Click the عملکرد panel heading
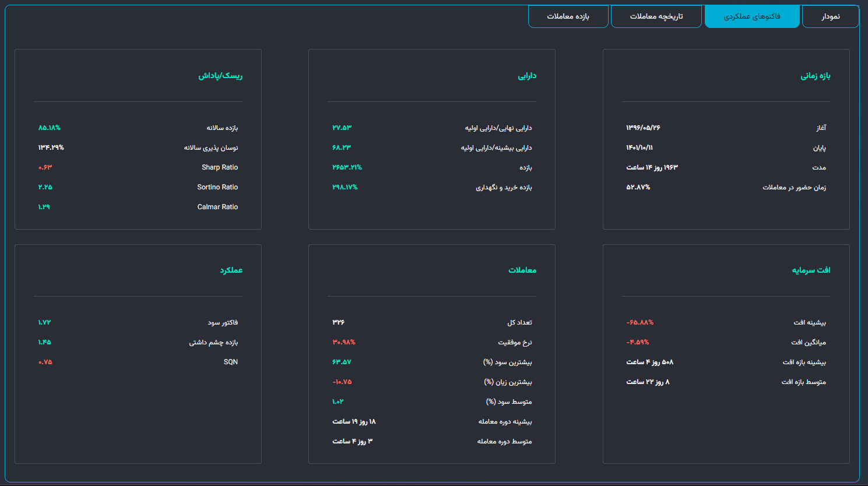868x486 pixels. (x=231, y=270)
